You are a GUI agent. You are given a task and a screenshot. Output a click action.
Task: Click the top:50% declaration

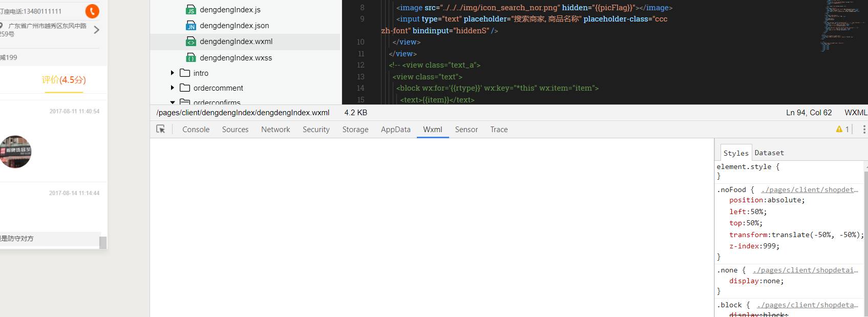746,223
